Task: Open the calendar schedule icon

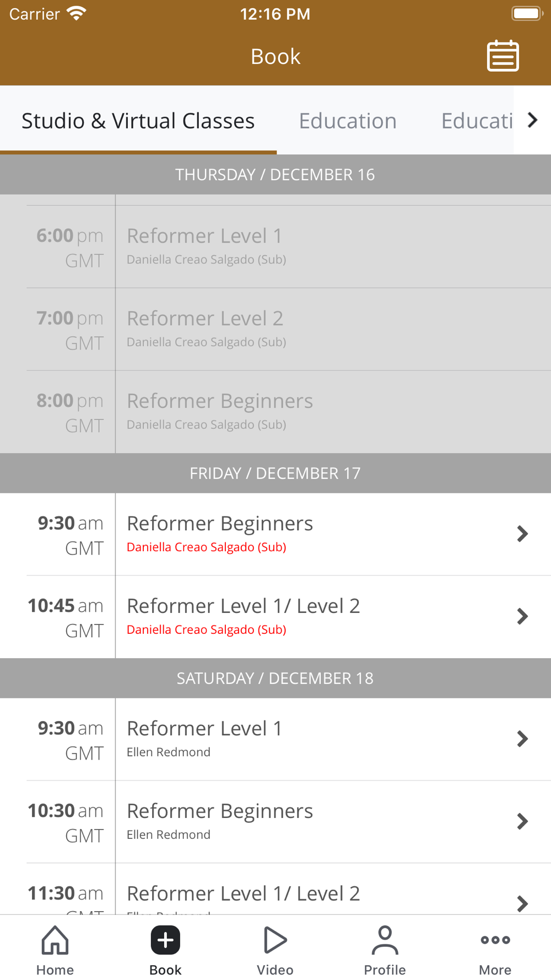Action: (x=503, y=56)
